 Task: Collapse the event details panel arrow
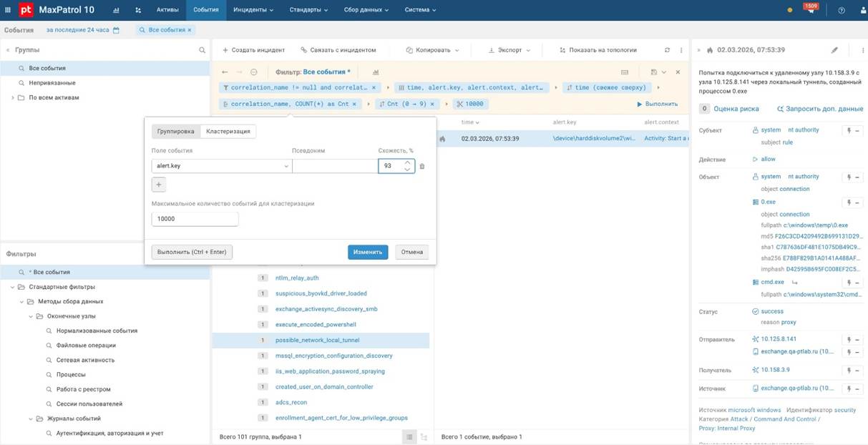[699, 50]
